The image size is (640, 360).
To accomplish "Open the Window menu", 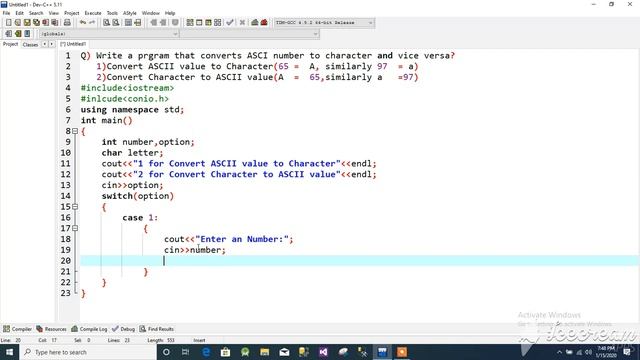I will coord(151,13).
